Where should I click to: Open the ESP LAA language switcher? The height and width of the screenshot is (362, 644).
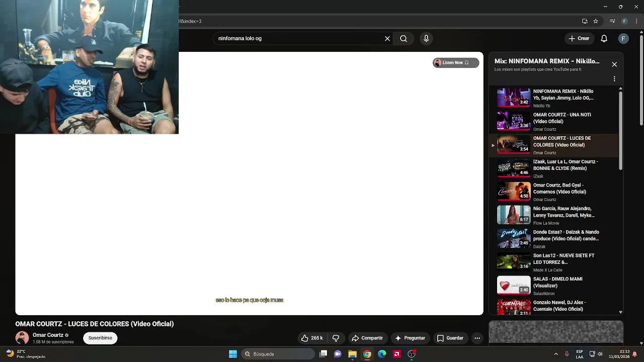pyautogui.click(x=580, y=354)
